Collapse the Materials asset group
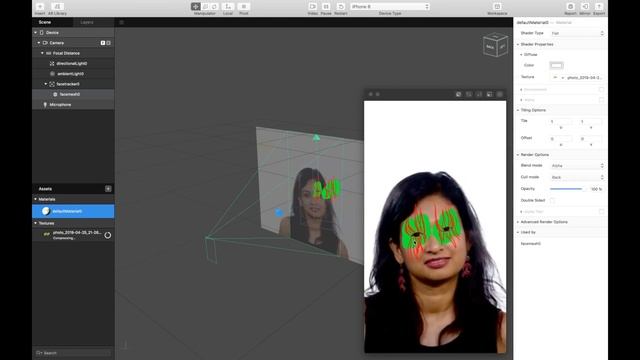This screenshot has width=640, height=360. click(36, 199)
